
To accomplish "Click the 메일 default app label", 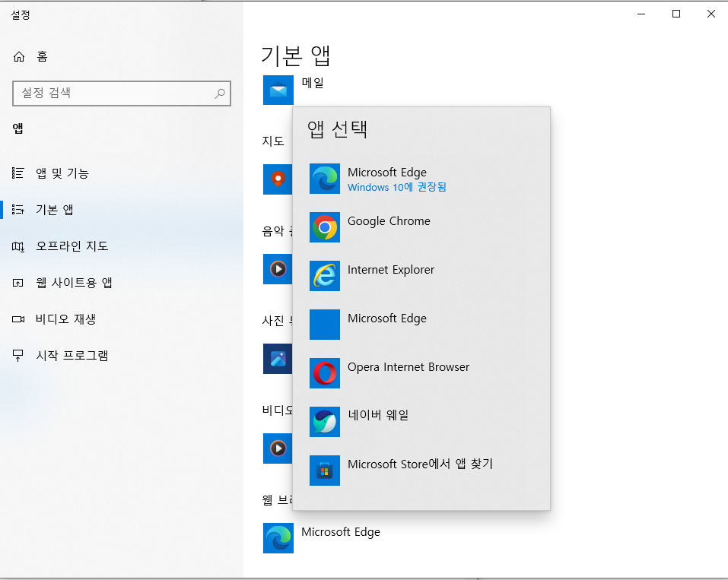I will pyautogui.click(x=313, y=83).
